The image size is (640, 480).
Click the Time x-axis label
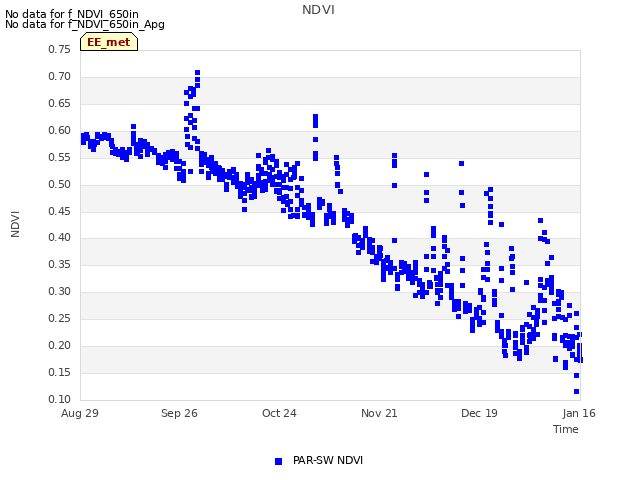pyautogui.click(x=566, y=429)
